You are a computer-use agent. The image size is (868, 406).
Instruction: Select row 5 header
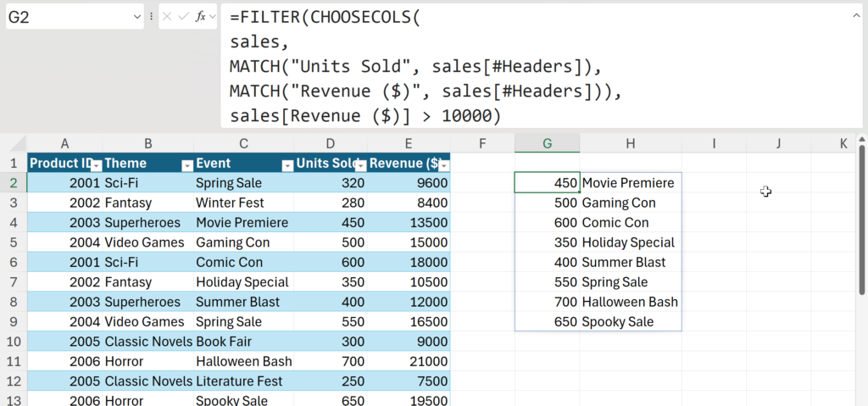tap(13, 242)
